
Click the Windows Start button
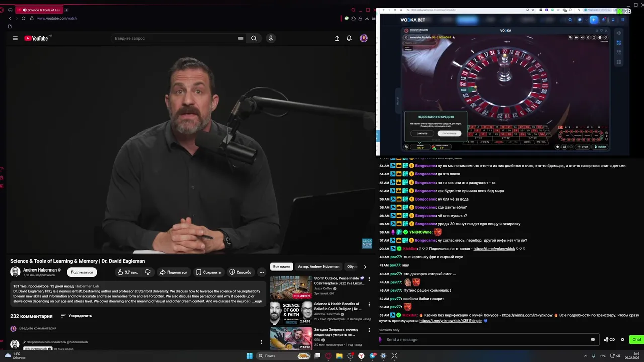[x=250, y=356]
